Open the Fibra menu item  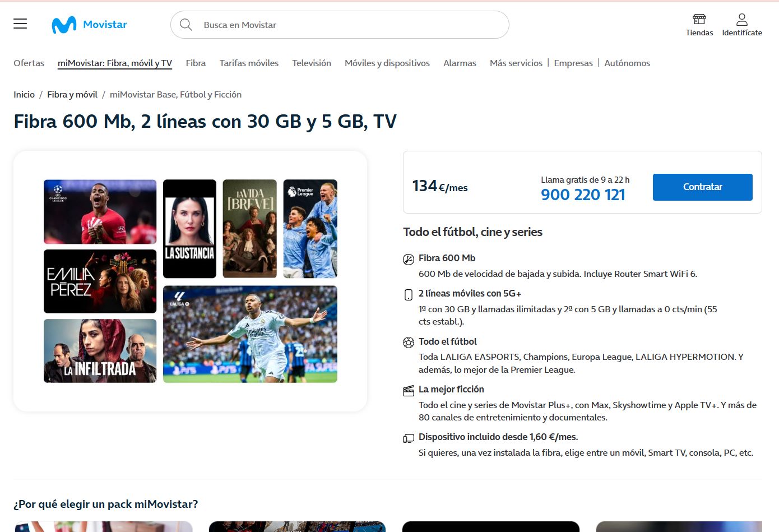tap(196, 63)
